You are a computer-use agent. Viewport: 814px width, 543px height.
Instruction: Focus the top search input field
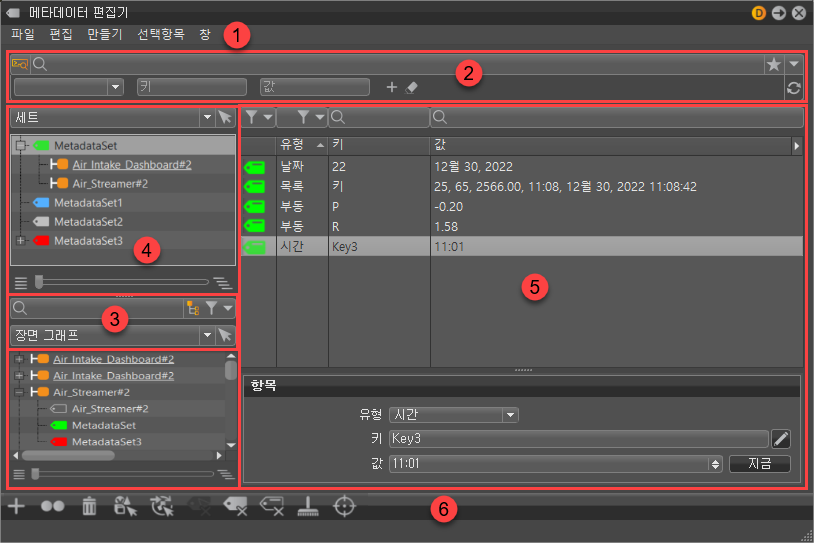397,64
